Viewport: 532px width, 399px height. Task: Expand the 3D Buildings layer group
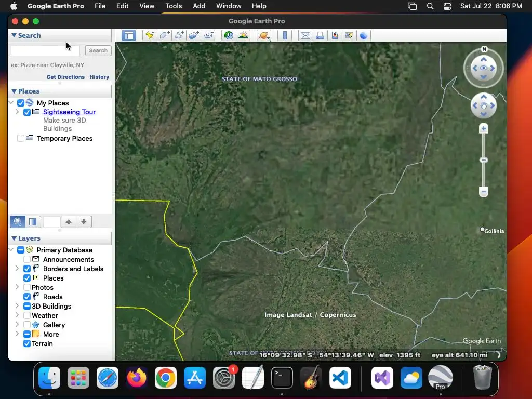17,305
